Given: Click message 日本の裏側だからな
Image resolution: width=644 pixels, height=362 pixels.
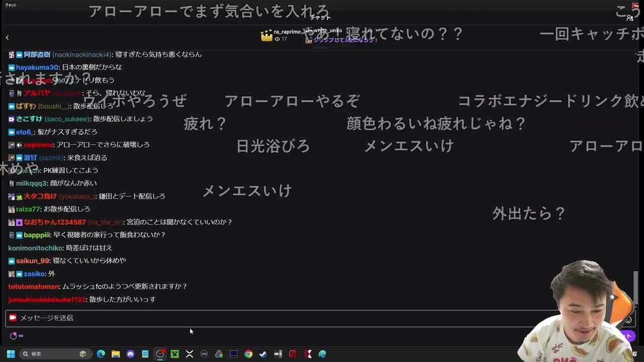Looking at the screenshot, I should click(x=92, y=67).
